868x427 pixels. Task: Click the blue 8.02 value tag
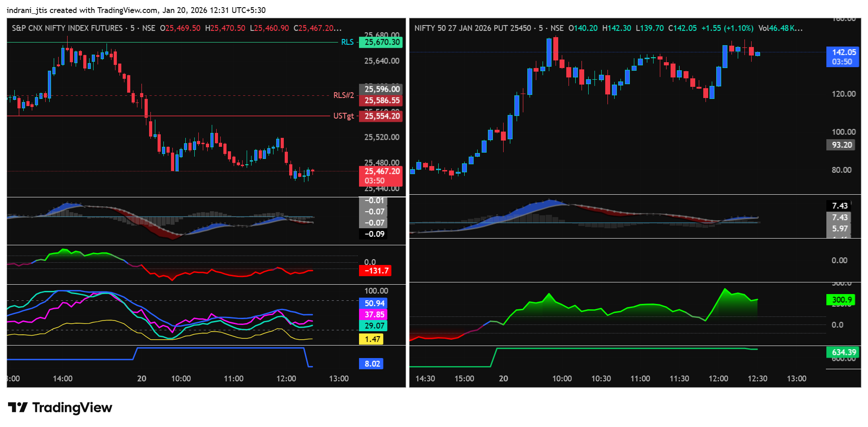tap(372, 364)
